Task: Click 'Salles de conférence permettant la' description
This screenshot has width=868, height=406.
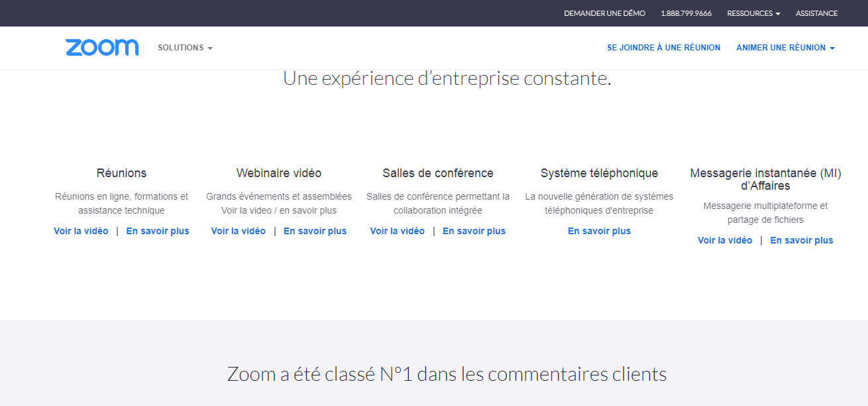Action: [x=438, y=204]
